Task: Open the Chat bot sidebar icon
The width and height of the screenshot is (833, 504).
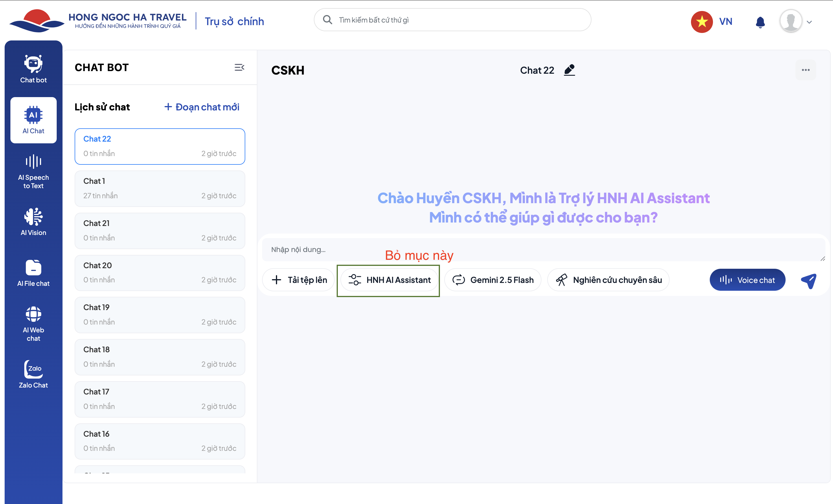Action: coord(33,68)
